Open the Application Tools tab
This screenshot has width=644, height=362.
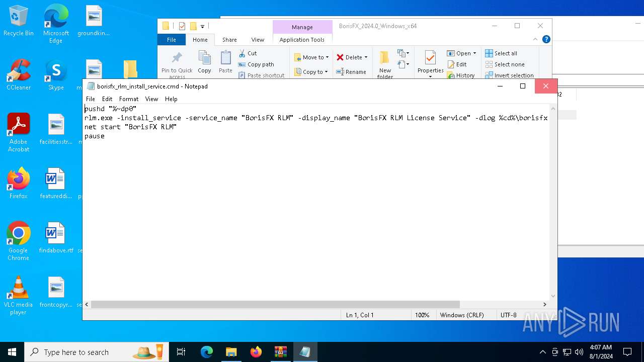(x=302, y=40)
